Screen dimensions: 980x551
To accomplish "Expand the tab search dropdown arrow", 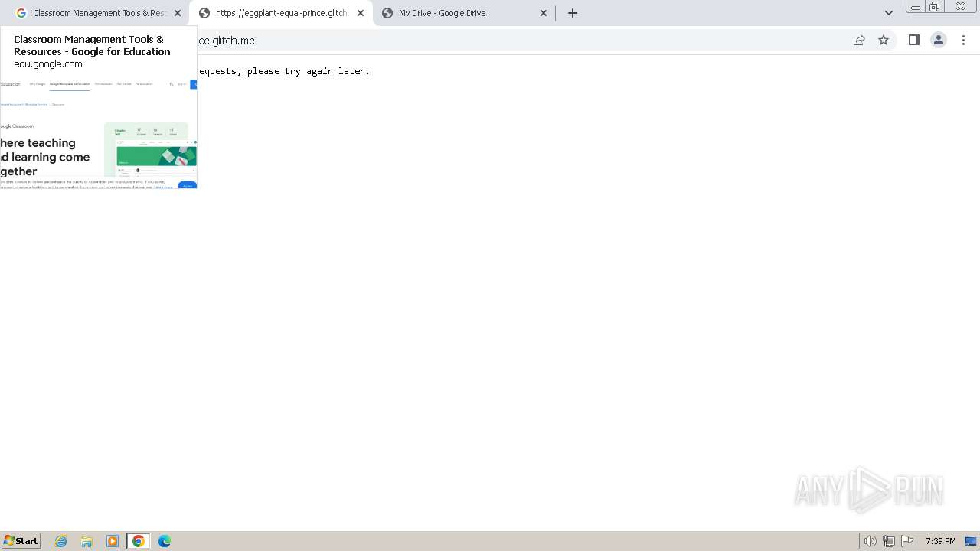I will click(889, 13).
